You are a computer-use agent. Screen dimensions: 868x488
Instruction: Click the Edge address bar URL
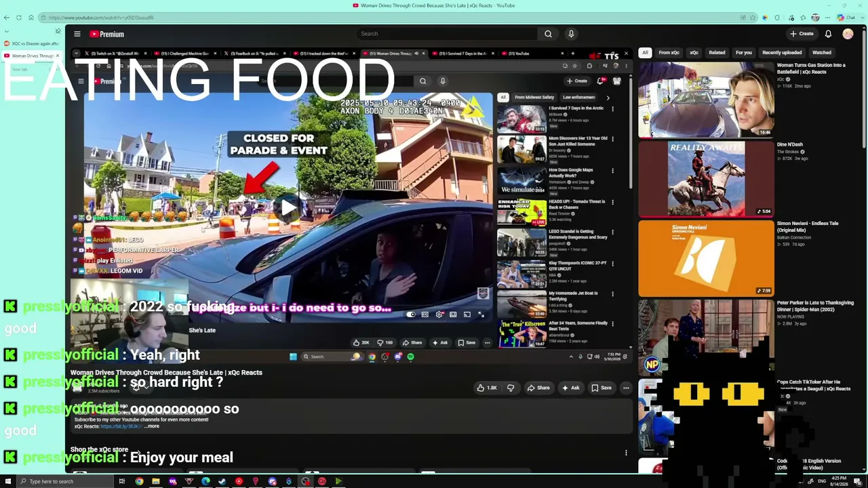coord(102,18)
